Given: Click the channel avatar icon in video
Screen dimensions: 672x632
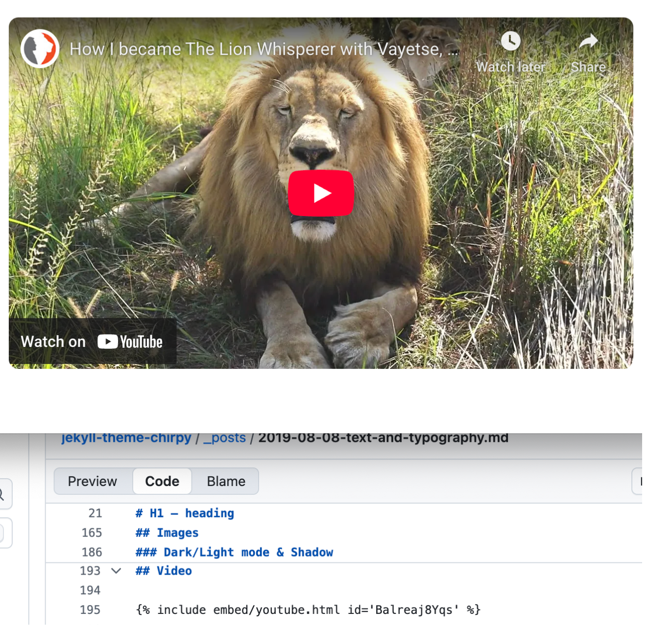Looking at the screenshot, I should (40, 49).
